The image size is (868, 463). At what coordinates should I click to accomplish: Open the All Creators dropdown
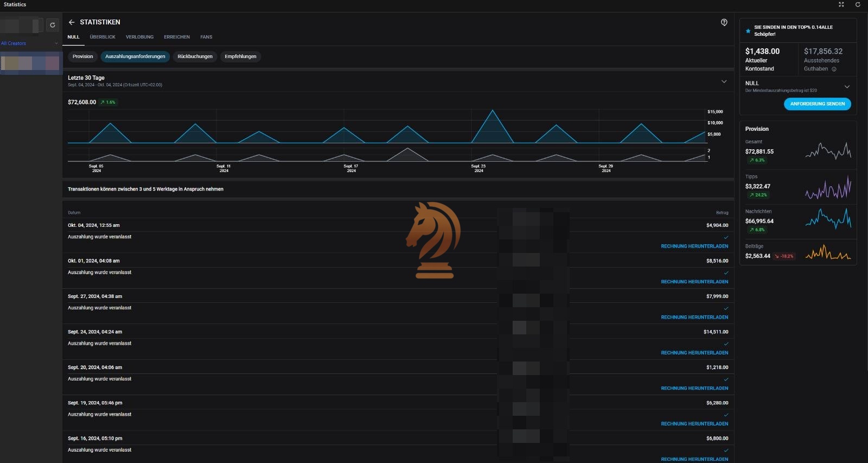29,43
